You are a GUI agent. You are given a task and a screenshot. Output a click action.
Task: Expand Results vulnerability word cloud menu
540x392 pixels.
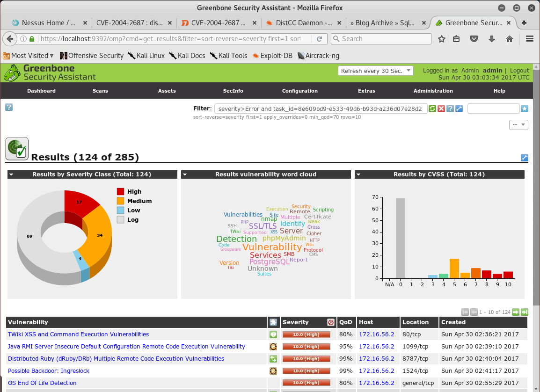(185, 174)
